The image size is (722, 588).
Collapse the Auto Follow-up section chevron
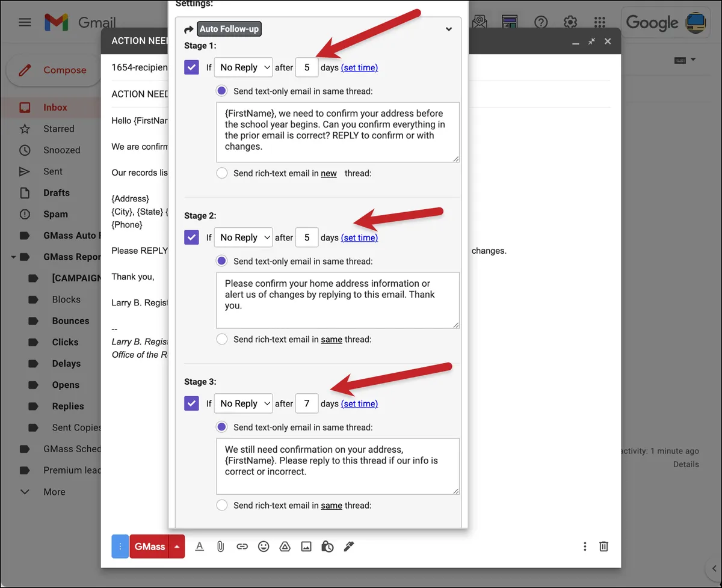coord(448,29)
